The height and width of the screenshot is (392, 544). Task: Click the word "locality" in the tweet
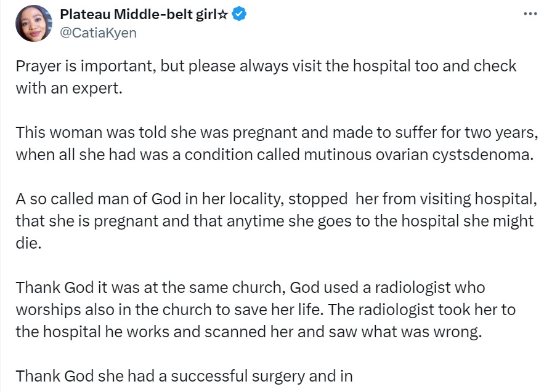[x=239, y=199]
